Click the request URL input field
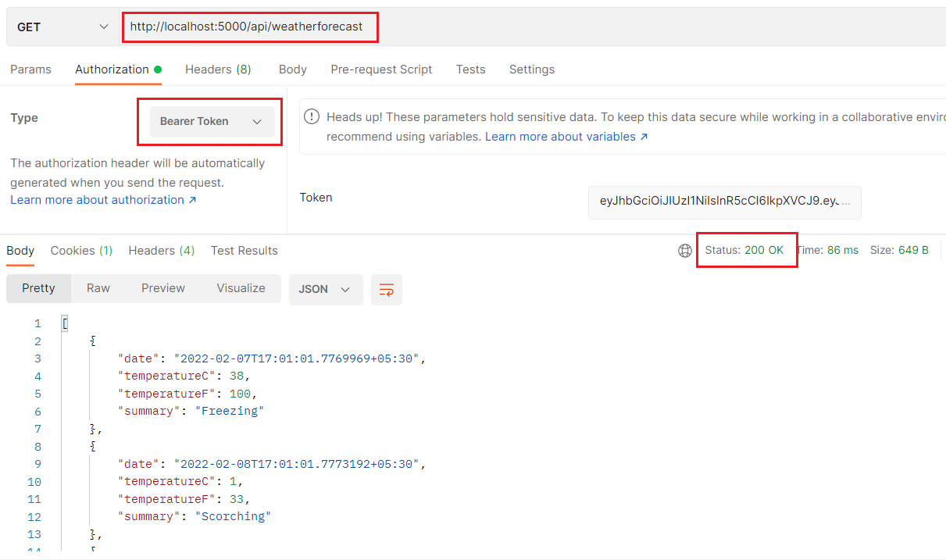 [250, 26]
